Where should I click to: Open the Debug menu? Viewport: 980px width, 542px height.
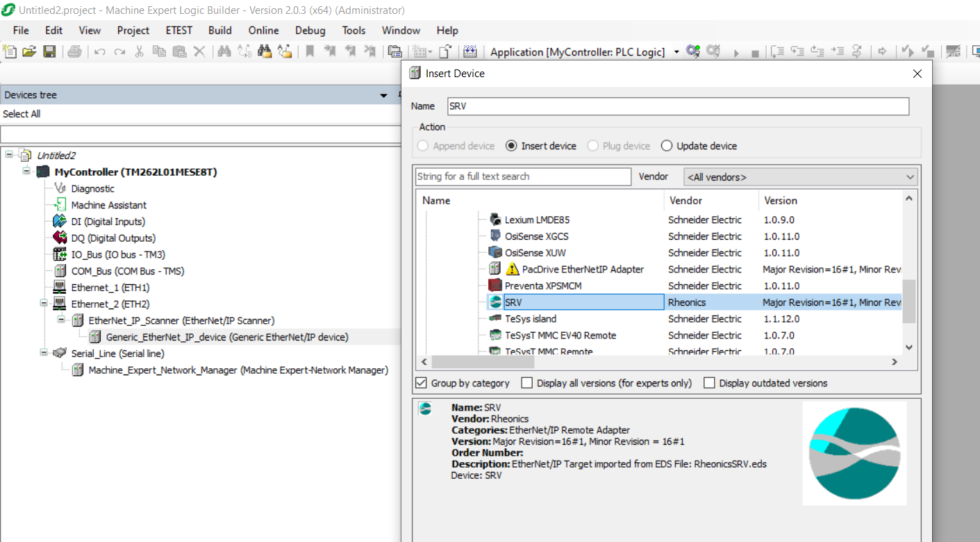310,31
